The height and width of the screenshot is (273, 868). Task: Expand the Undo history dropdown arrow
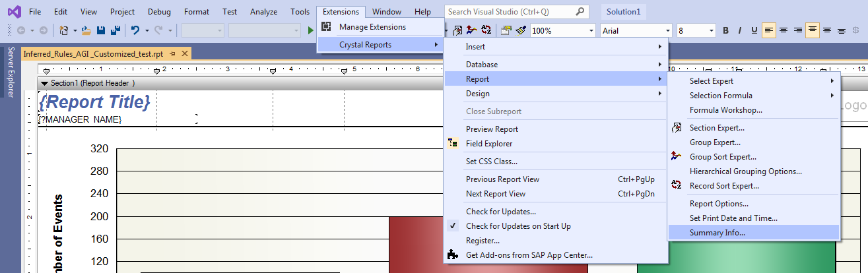pyautogui.click(x=147, y=30)
